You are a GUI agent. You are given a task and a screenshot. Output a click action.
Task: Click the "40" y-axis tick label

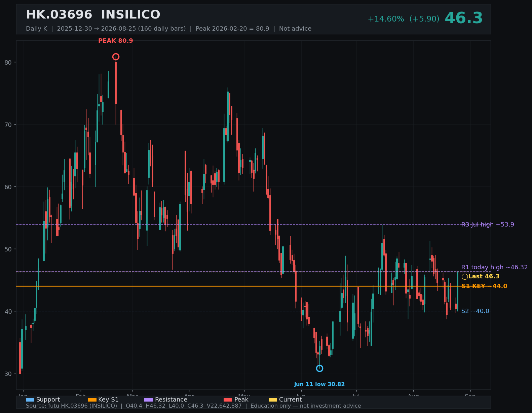8,311
